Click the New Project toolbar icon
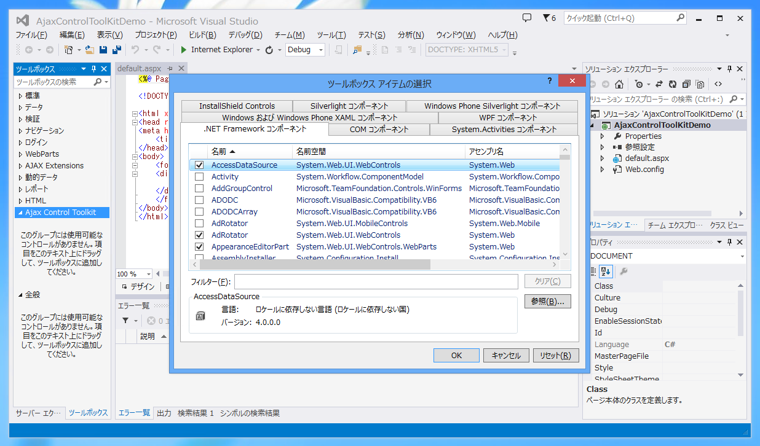Screen dimensions: 760x446 click(68, 49)
